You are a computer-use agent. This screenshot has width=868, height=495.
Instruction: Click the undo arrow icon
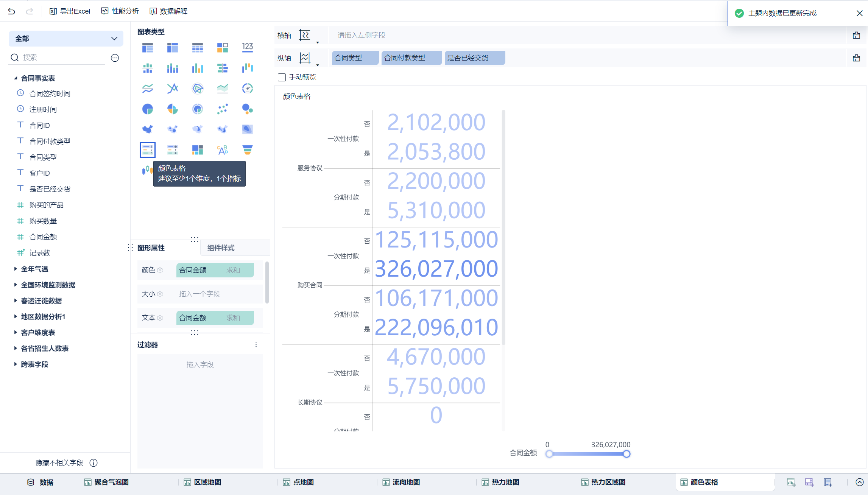(11, 11)
